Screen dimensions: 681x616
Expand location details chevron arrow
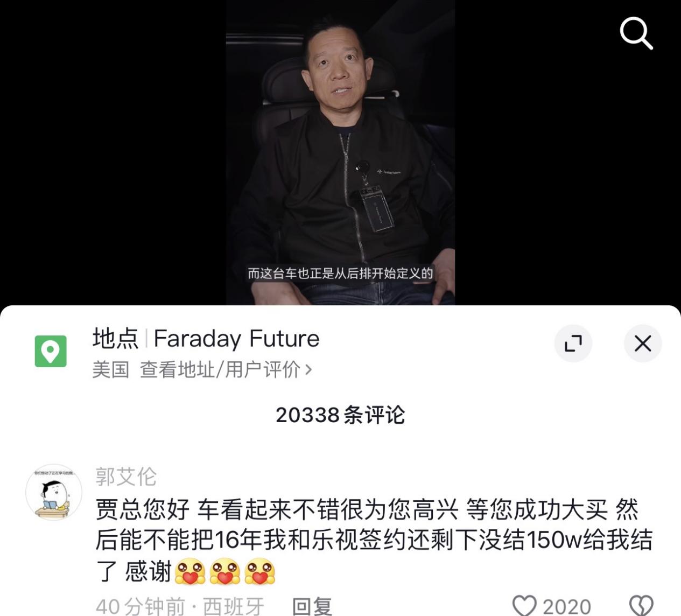point(308,369)
